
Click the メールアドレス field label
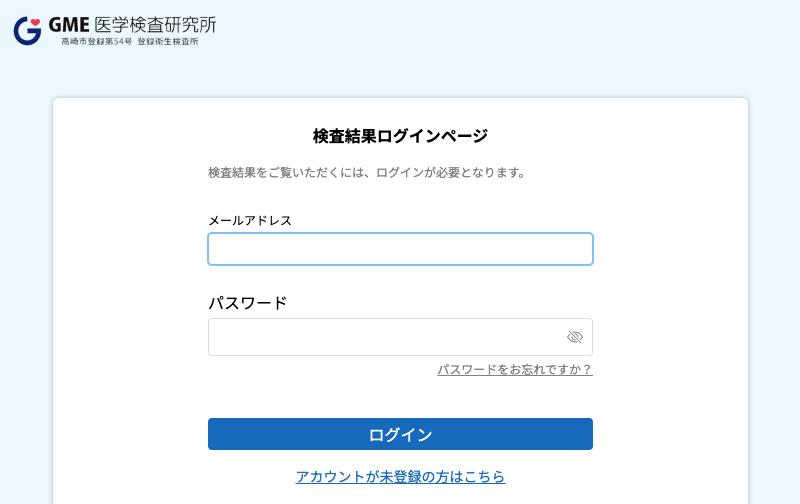[x=250, y=220]
